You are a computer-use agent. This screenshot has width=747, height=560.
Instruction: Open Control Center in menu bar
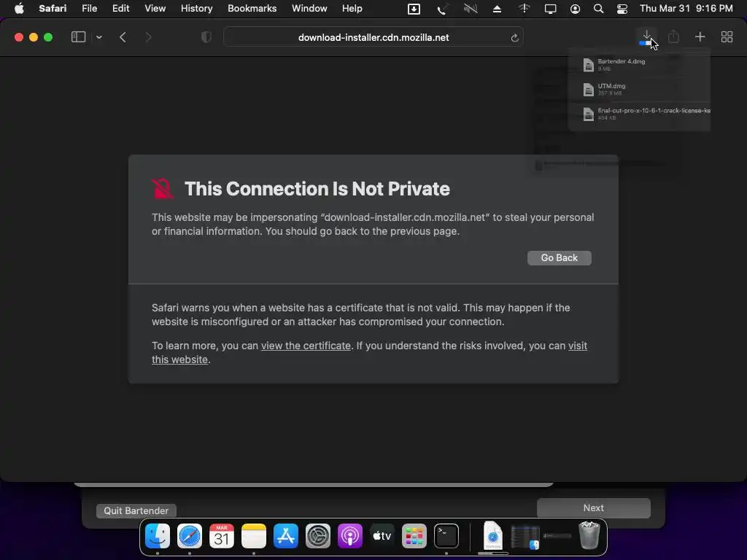[x=622, y=9]
